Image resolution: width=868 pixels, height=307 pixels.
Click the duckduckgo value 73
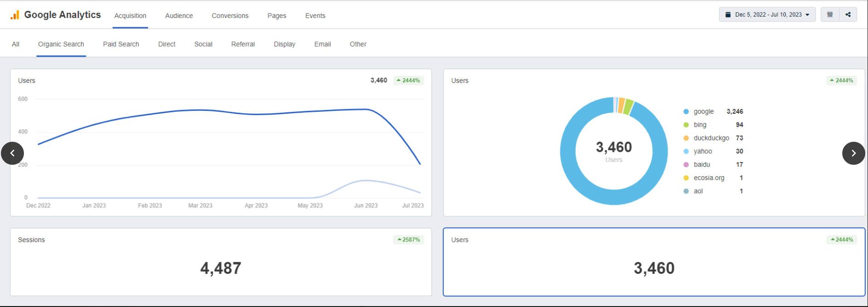(739, 138)
